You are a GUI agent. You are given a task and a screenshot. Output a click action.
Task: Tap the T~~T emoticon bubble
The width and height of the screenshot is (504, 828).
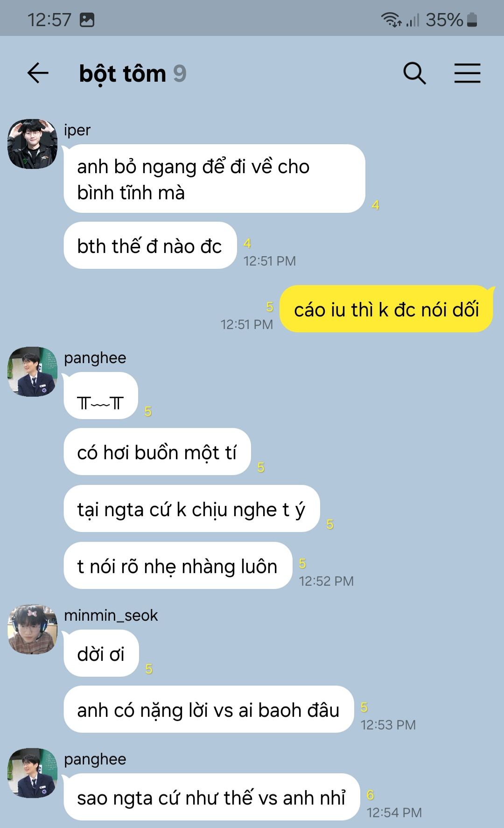click(x=100, y=395)
